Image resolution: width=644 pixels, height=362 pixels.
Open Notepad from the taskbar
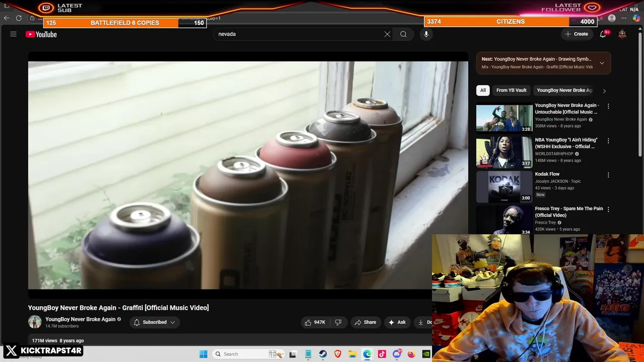pyautogui.click(x=308, y=354)
